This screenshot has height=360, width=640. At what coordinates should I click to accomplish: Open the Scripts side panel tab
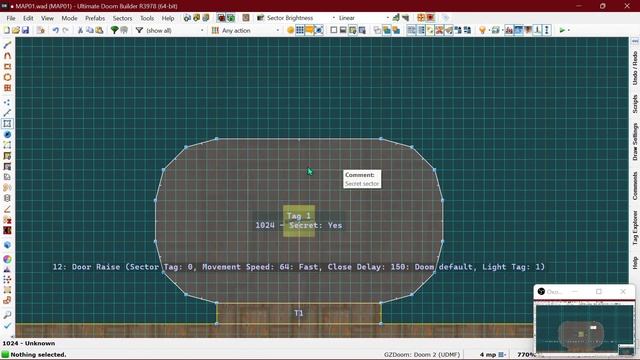click(635, 104)
